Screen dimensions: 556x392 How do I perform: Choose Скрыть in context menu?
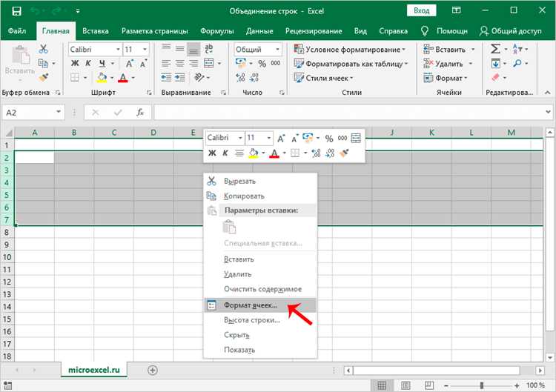[x=260, y=335]
